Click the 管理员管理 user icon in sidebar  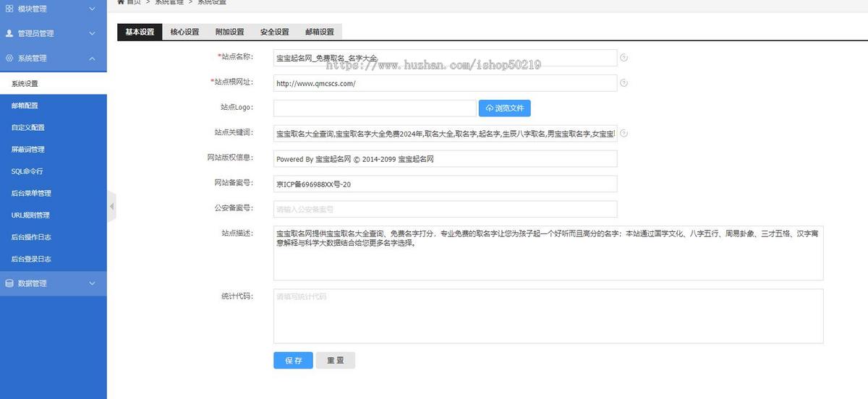point(9,33)
